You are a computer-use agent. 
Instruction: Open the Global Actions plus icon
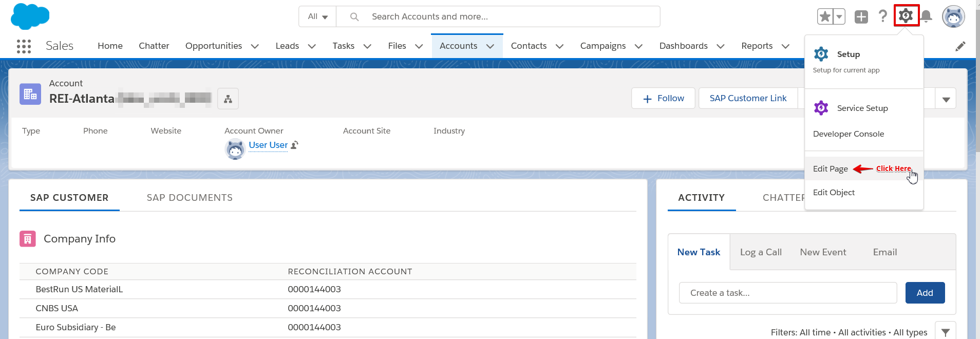pos(861,16)
